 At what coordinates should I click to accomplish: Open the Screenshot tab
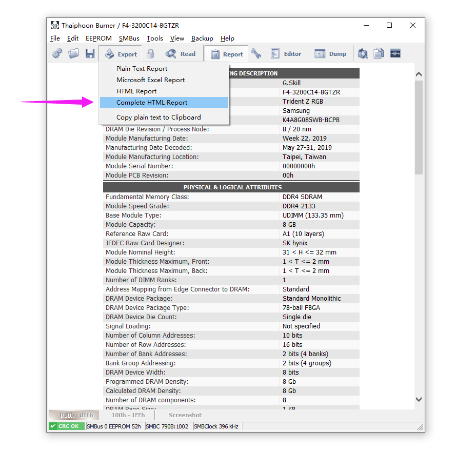(185, 415)
